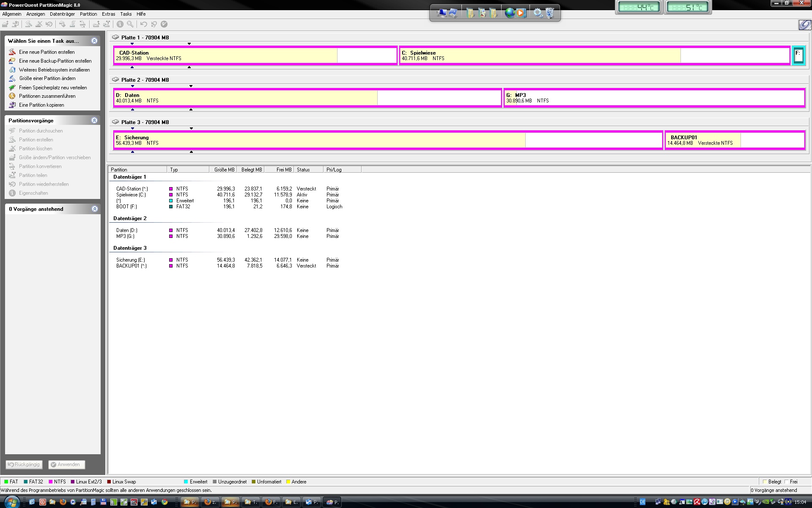Open the globe browser icon in desktop dock

point(510,13)
